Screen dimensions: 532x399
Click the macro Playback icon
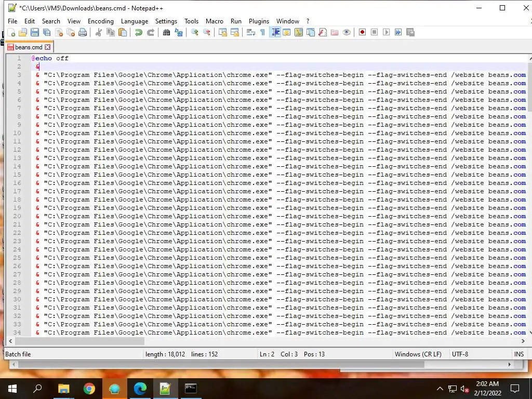tap(386, 32)
